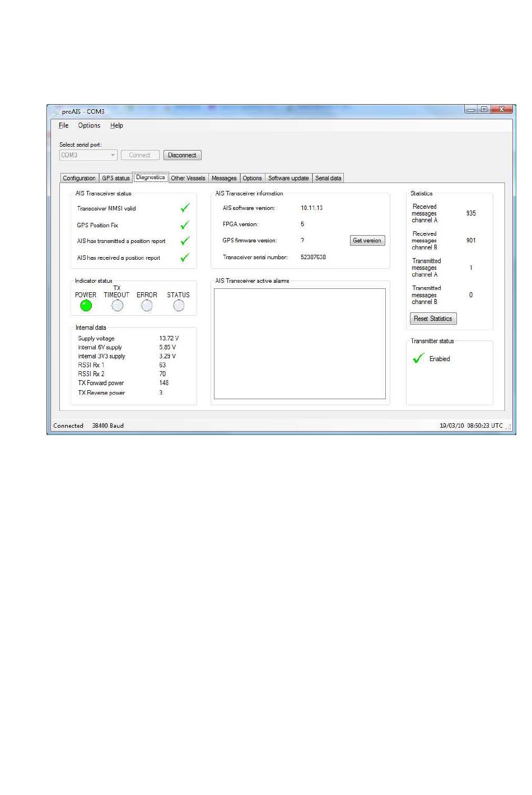Image resolution: width=532 pixels, height=795 pixels.
Task: Click the ERROR indicator light
Action: click(x=147, y=306)
